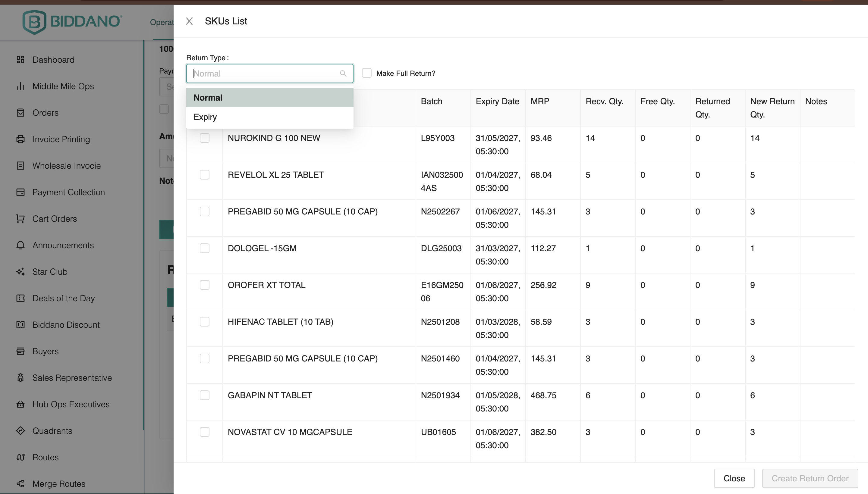Open the Buyers page

[46, 351]
